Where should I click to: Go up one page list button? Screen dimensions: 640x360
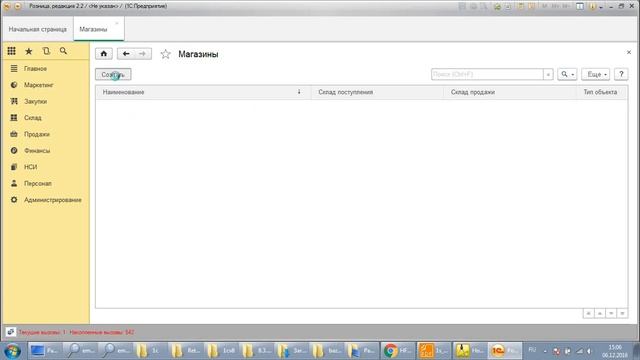click(x=600, y=313)
